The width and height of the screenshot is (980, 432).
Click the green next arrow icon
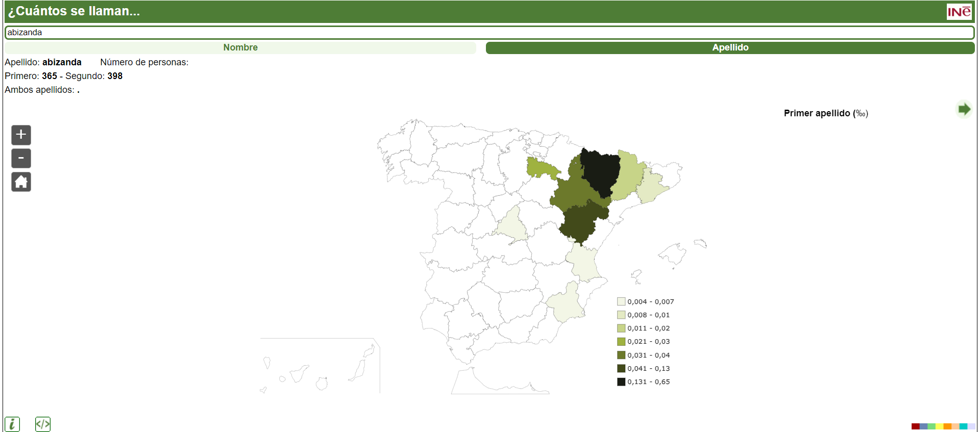pos(964,109)
